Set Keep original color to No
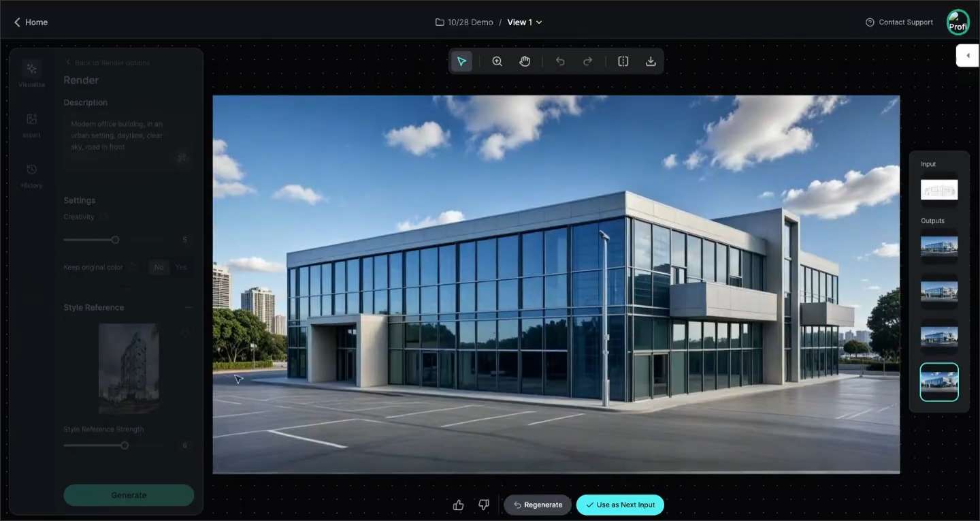Screen dimensions: 980x521 coord(159,268)
